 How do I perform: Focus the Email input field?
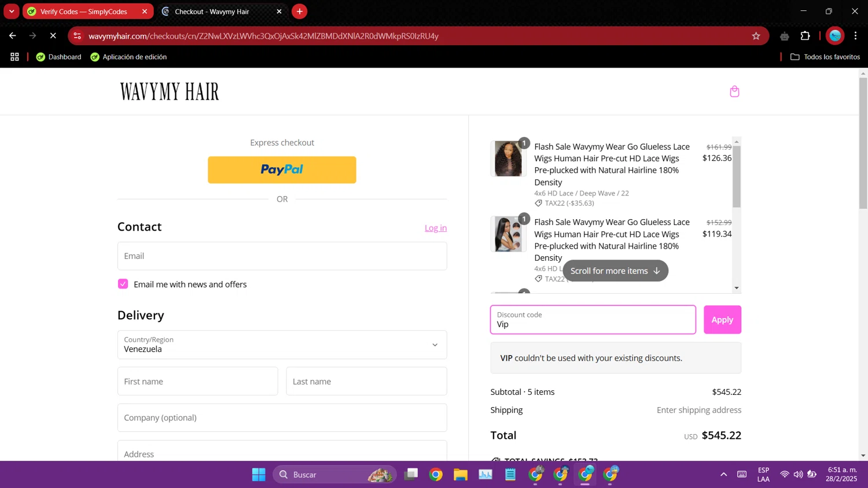point(282,256)
